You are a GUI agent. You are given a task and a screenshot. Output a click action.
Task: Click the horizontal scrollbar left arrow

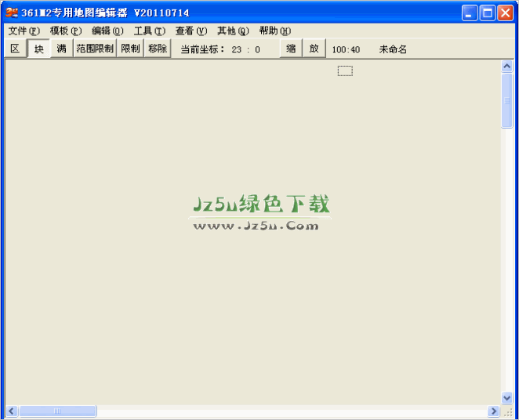(12, 411)
